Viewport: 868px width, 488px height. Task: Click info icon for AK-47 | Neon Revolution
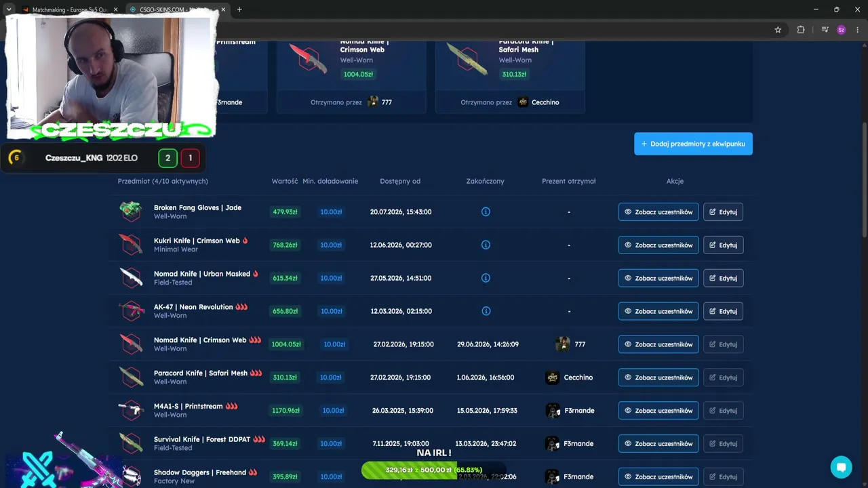[486, 311]
